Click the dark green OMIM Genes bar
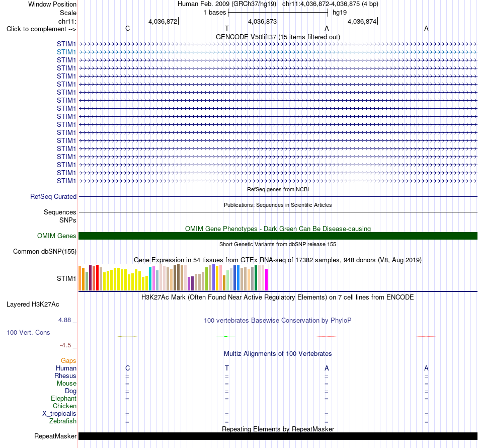 [278, 236]
